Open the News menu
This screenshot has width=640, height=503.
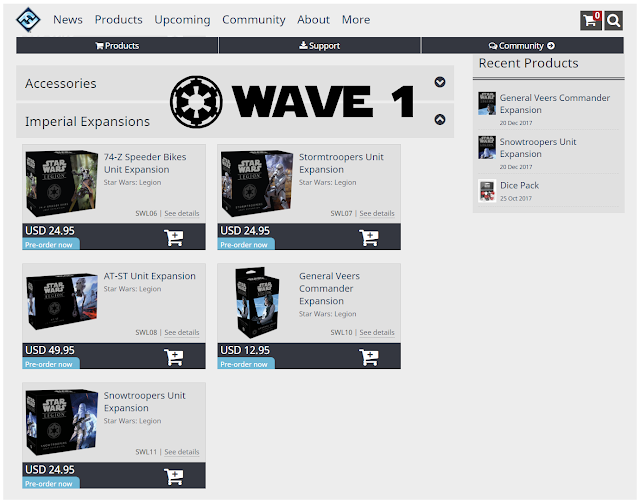68,20
